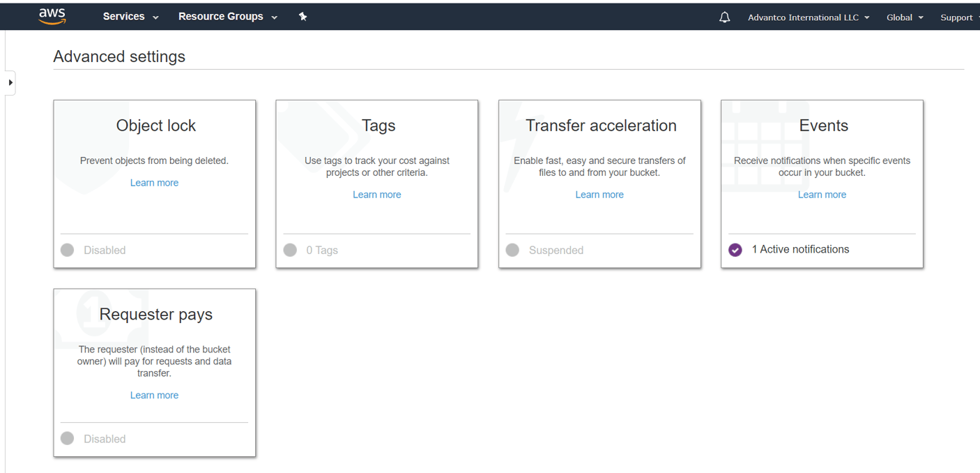Click the checkmark for 1 Active notifications
Image resolution: width=980 pixels, height=473 pixels.
tap(735, 249)
